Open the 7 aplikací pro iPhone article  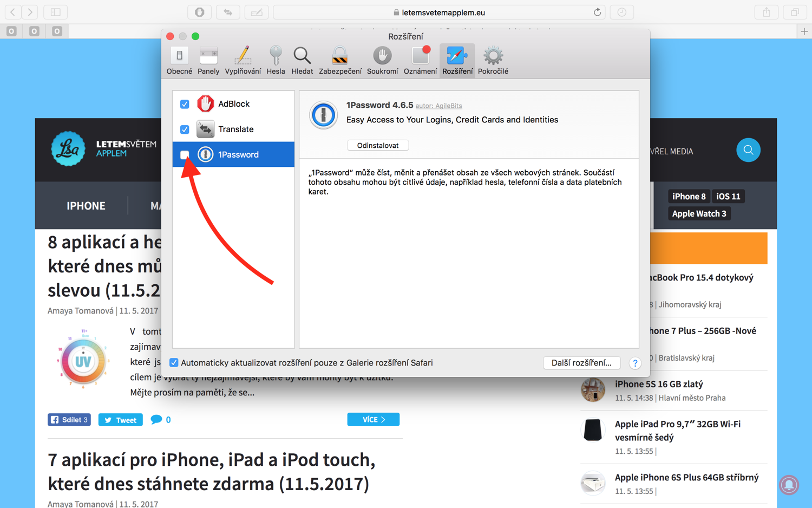coord(211,471)
